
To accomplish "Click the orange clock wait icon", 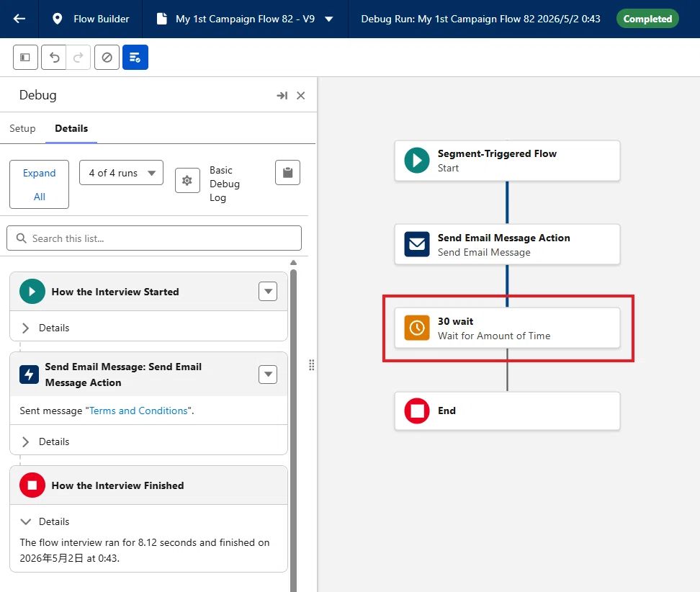I will [x=417, y=328].
